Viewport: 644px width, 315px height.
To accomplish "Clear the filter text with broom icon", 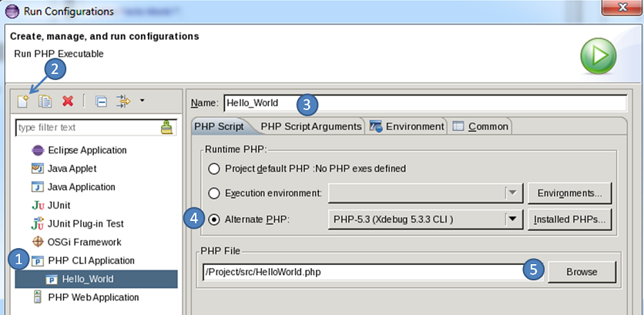I will tap(166, 127).
